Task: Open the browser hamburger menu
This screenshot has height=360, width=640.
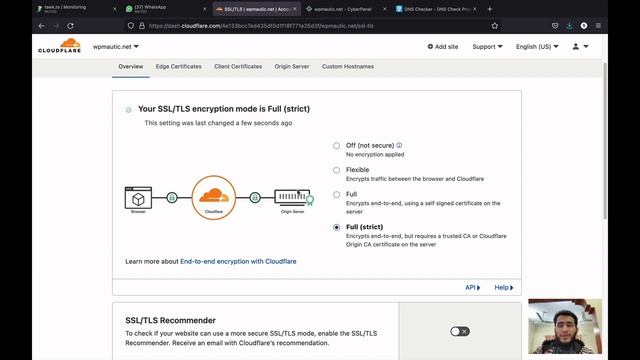Action: 598,26
